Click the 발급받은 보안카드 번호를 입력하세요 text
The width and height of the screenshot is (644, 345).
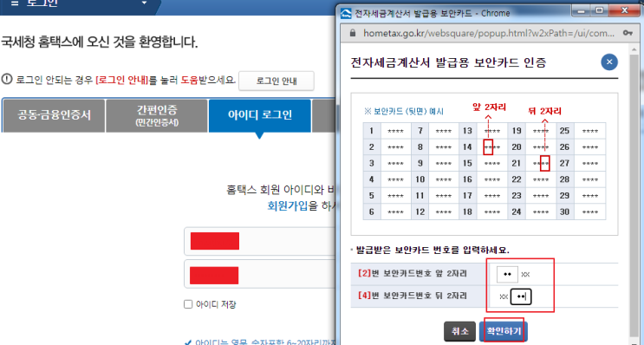click(432, 250)
